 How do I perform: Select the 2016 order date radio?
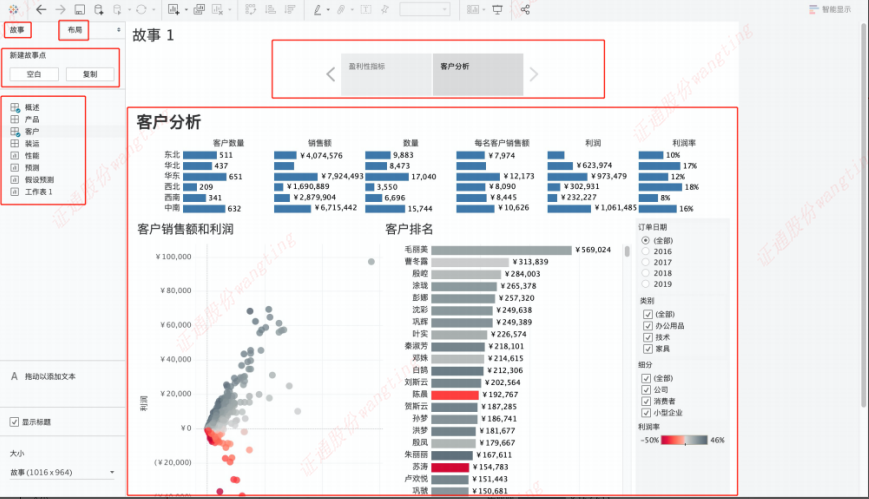point(645,251)
